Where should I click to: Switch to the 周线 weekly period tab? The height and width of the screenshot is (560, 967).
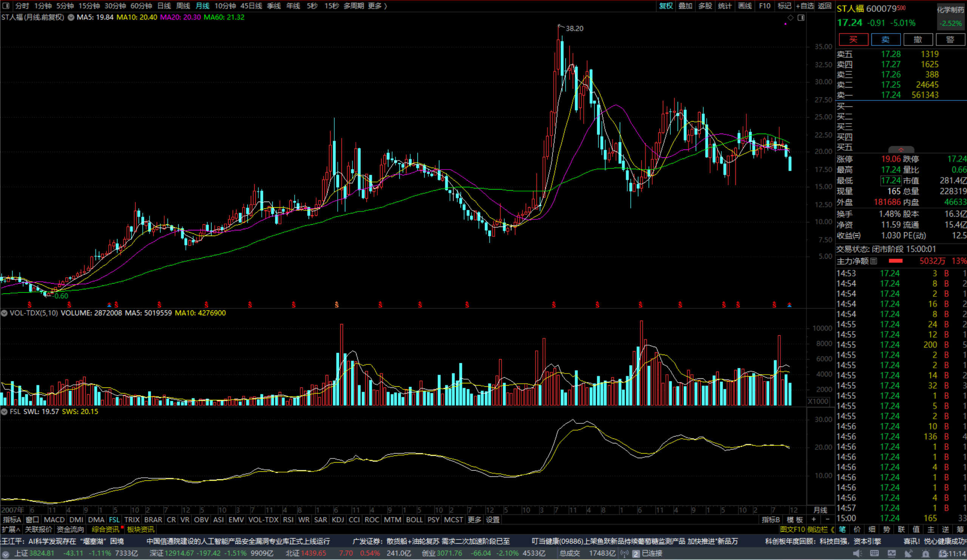tap(183, 6)
